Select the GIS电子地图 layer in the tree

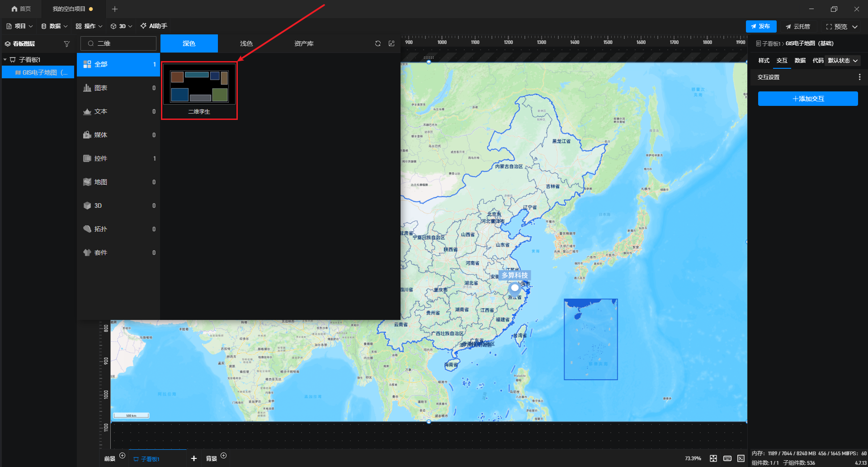tap(38, 72)
